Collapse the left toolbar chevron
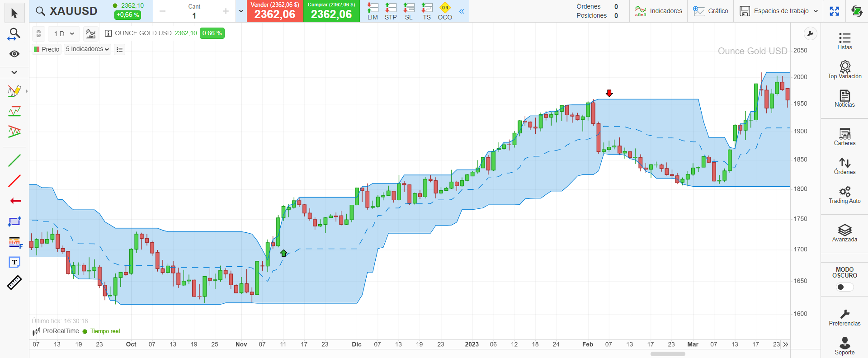The image size is (868, 358). [14, 72]
